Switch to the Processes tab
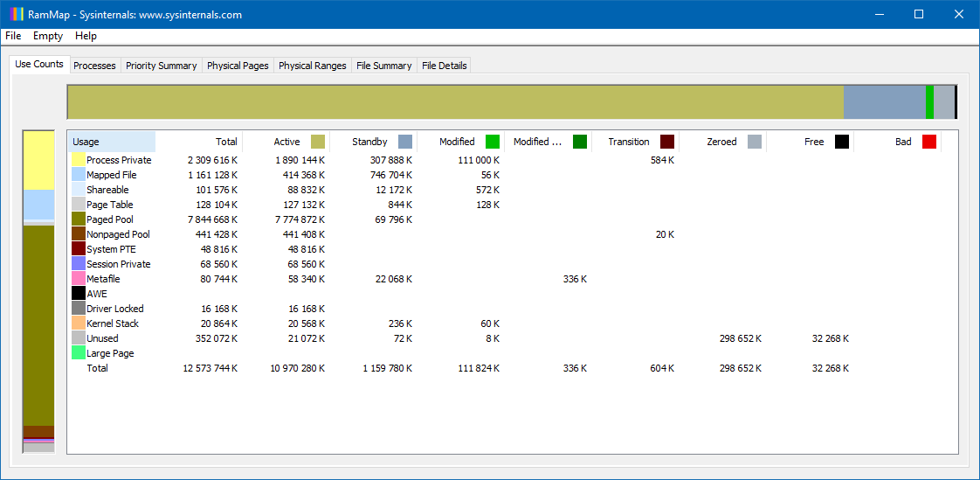 coord(94,66)
